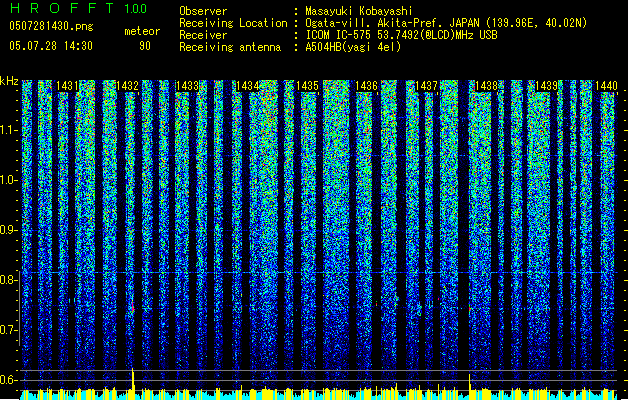Click the 1438 time marker

click(486, 86)
